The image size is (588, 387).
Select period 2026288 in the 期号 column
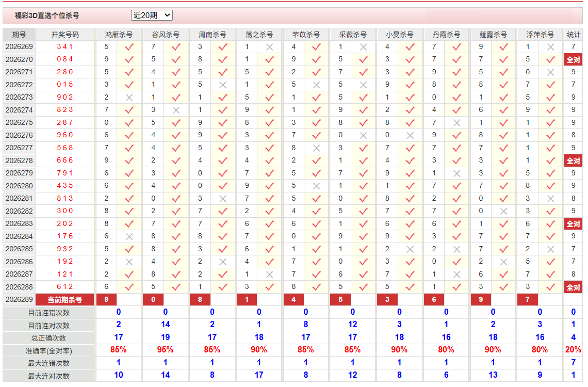click(19, 287)
